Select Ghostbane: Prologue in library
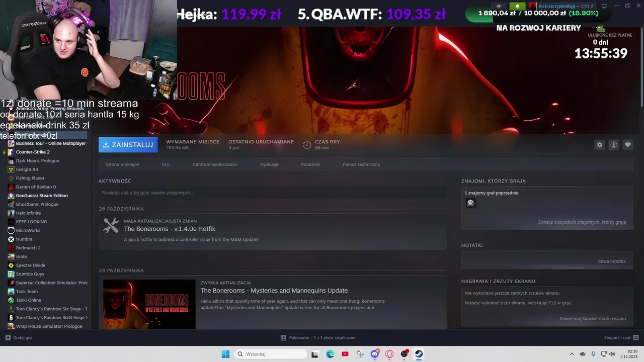The image size is (644, 362). 37,204
